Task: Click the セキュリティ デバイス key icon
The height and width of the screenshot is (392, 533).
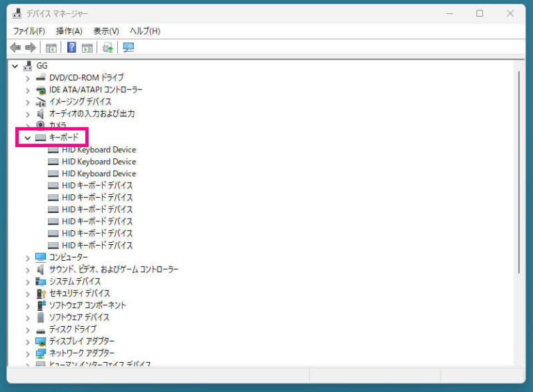Action: (x=41, y=293)
